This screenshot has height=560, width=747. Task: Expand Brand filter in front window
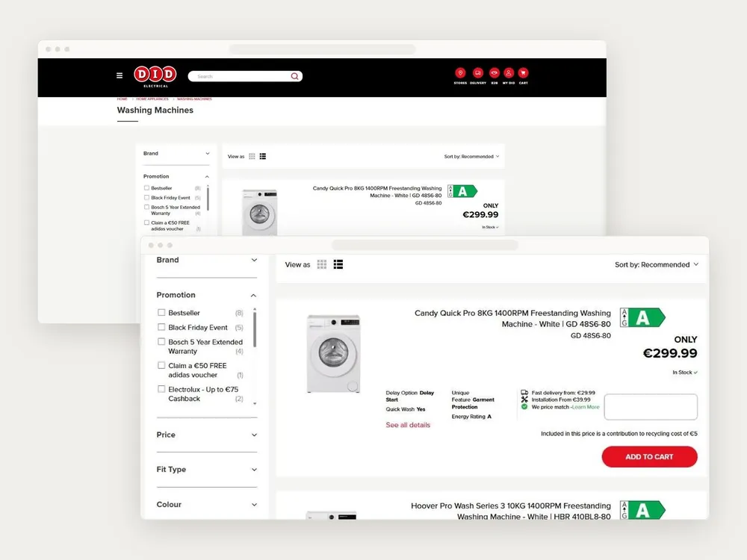tap(254, 260)
